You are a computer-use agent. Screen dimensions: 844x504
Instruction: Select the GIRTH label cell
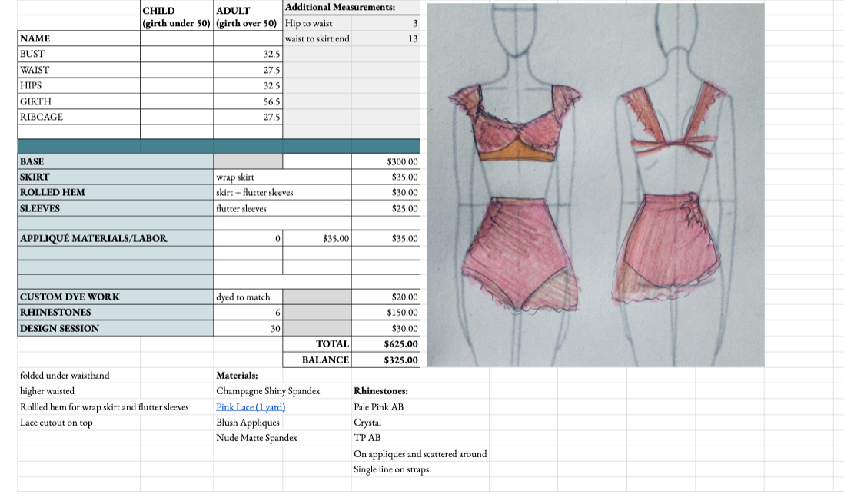[x=78, y=101]
